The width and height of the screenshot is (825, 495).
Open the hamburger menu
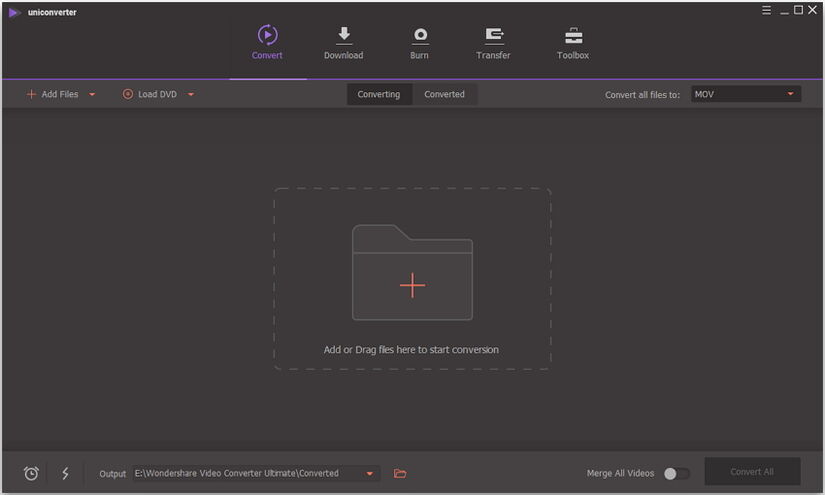point(766,10)
